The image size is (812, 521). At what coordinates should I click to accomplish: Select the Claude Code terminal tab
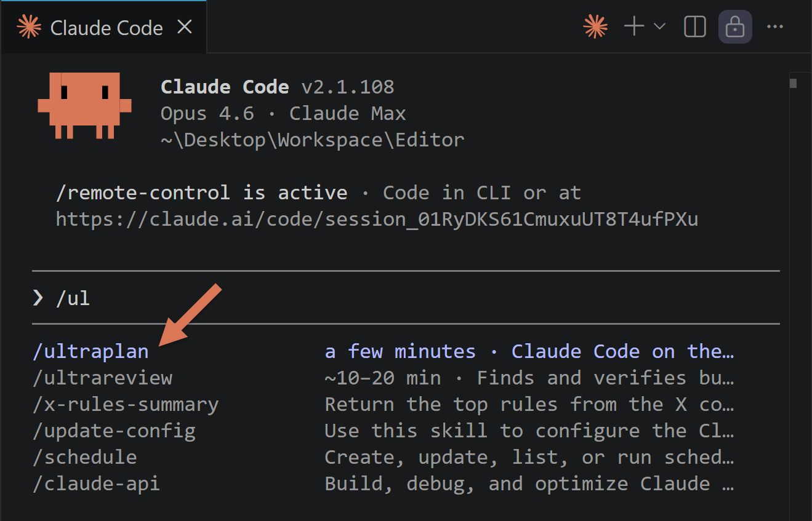107,27
